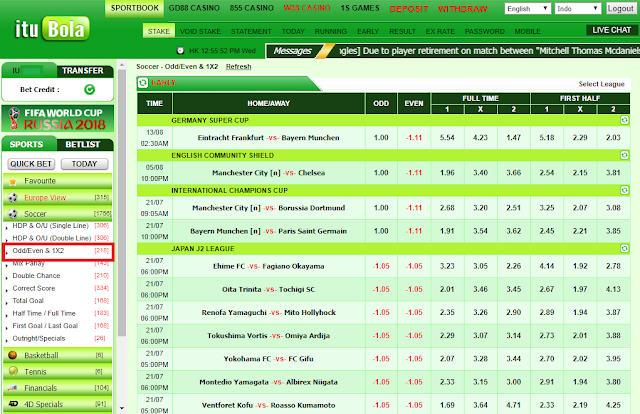The height and width of the screenshot is (414, 640).
Task: Click the Europe View soccer ball icon
Action: tap(13, 198)
